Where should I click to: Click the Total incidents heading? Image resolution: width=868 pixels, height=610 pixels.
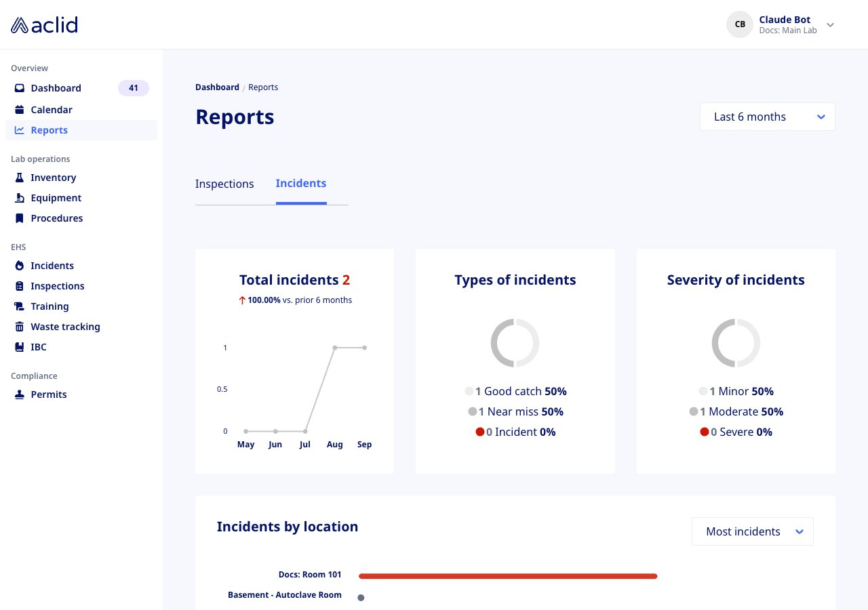point(295,280)
